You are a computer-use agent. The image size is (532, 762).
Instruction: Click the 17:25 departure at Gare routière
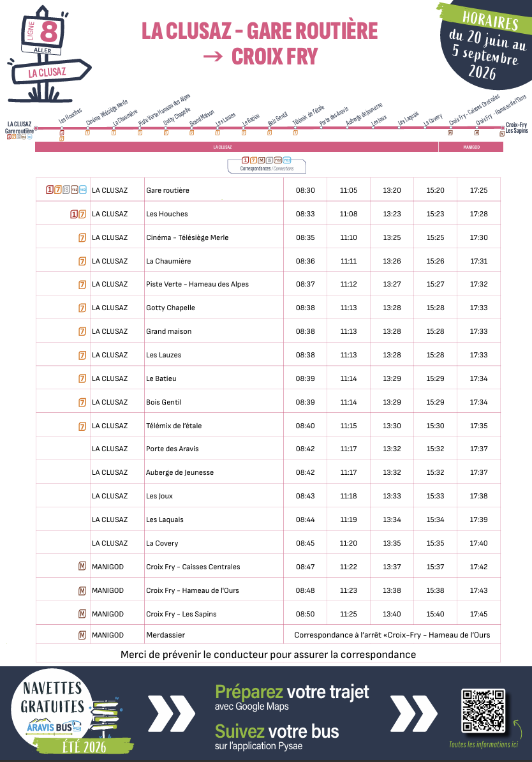coord(478,190)
